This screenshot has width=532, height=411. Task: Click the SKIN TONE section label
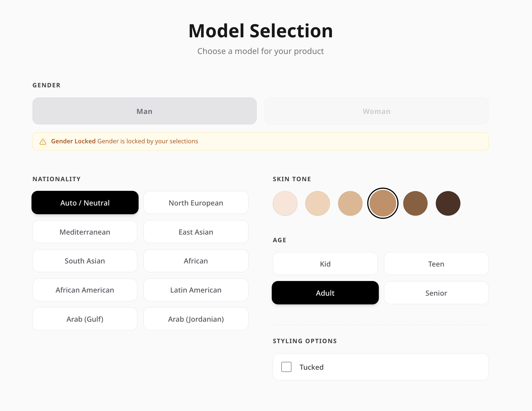coord(292,179)
